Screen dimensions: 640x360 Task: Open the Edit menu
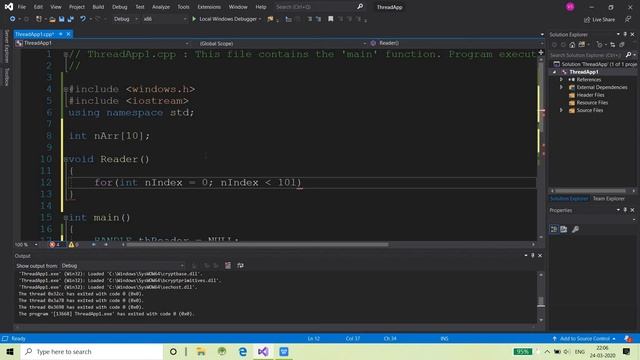(38, 7)
